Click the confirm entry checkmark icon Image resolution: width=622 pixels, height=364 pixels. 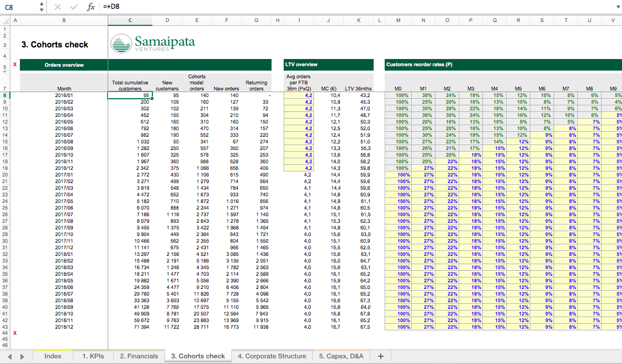coord(74,7)
